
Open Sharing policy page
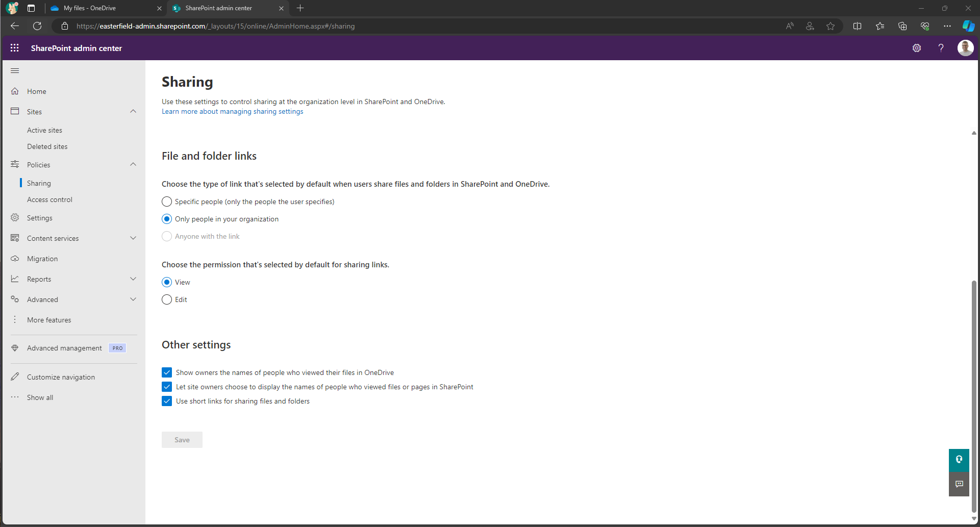point(39,183)
